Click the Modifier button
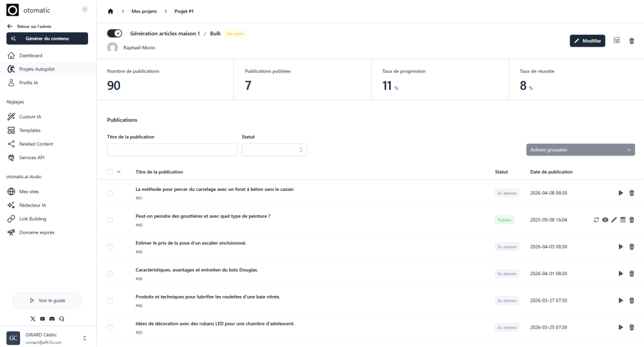This screenshot has width=644, height=347. [x=587, y=41]
